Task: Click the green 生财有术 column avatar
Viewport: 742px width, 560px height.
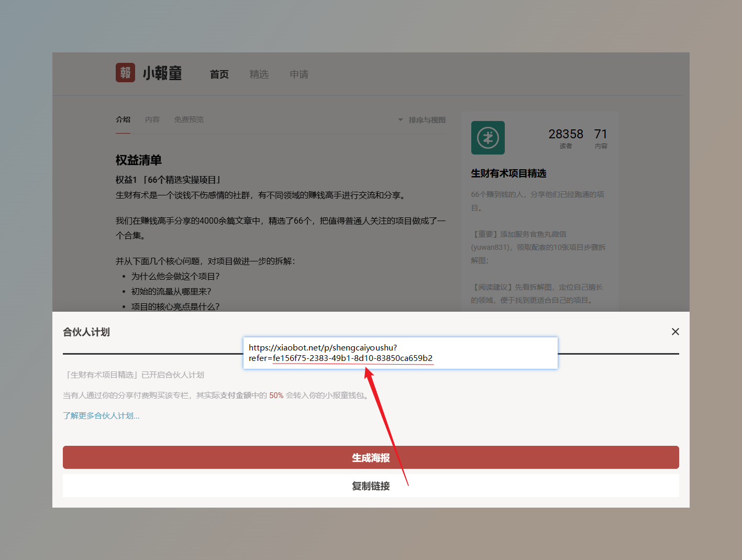Action: (488, 138)
